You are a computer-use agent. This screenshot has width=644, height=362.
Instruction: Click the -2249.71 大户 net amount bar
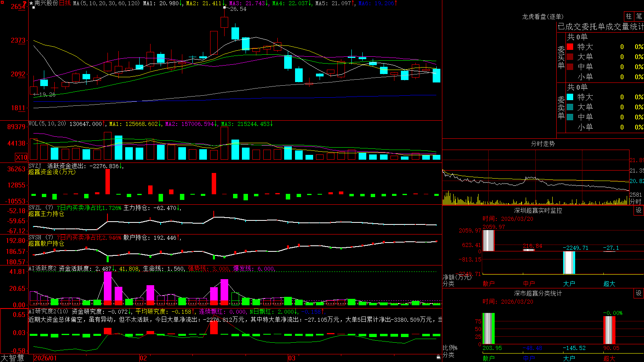point(569,263)
